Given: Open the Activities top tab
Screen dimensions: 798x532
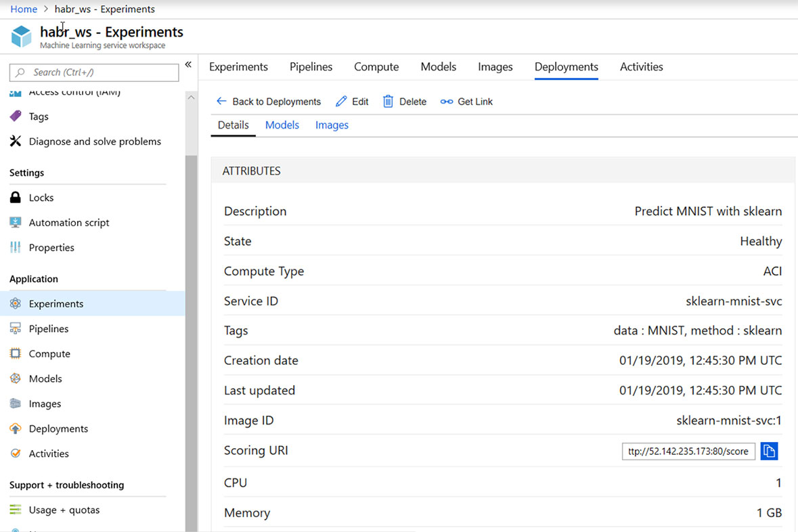Looking at the screenshot, I should 641,67.
